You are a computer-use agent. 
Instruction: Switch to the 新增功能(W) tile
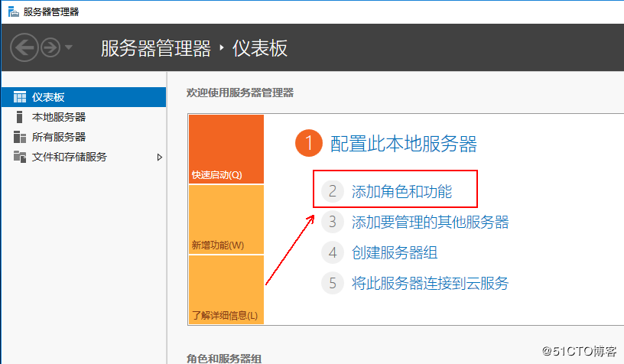pos(226,219)
